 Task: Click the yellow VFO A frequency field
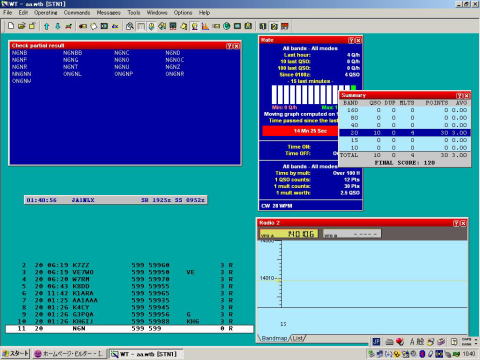(x=289, y=234)
